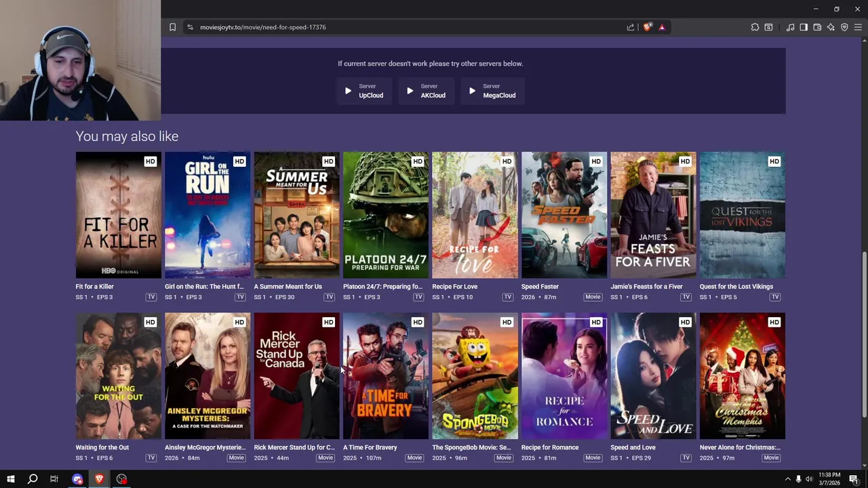The height and width of the screenshot is (488, 868).
Task: Open Ainsley McGregor Mysteries poster
Action: 208,376
